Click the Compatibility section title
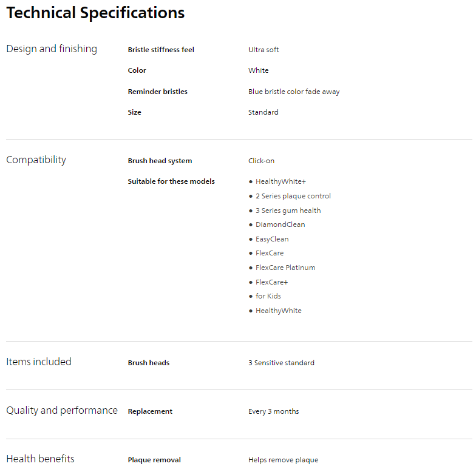Screen dimensions: 476x472 pyautogui.click(x=36, y=160)
